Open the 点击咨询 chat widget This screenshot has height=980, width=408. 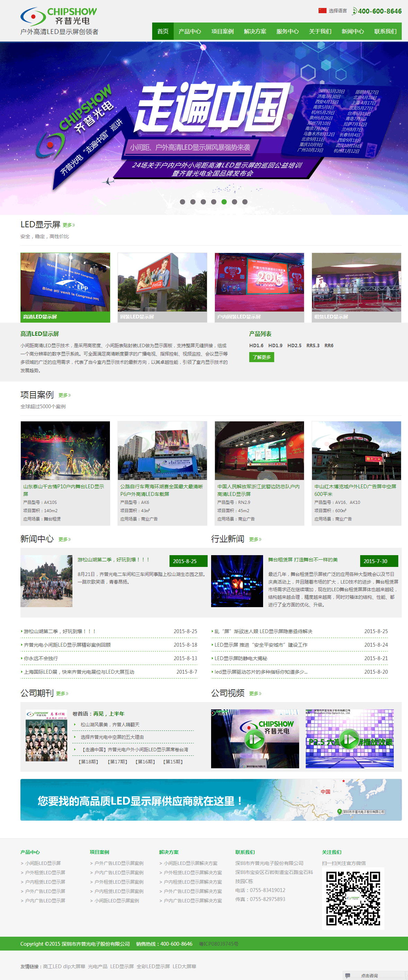coord(374,976)
